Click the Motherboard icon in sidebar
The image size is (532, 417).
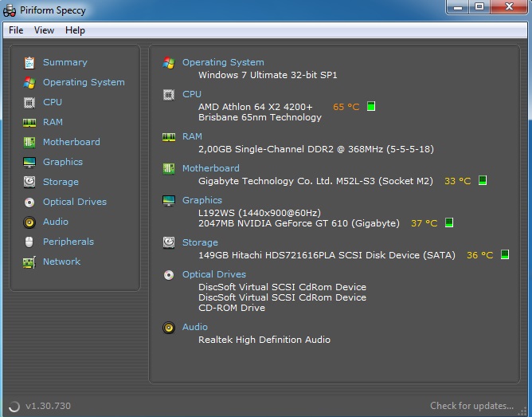tap(29, 142)
